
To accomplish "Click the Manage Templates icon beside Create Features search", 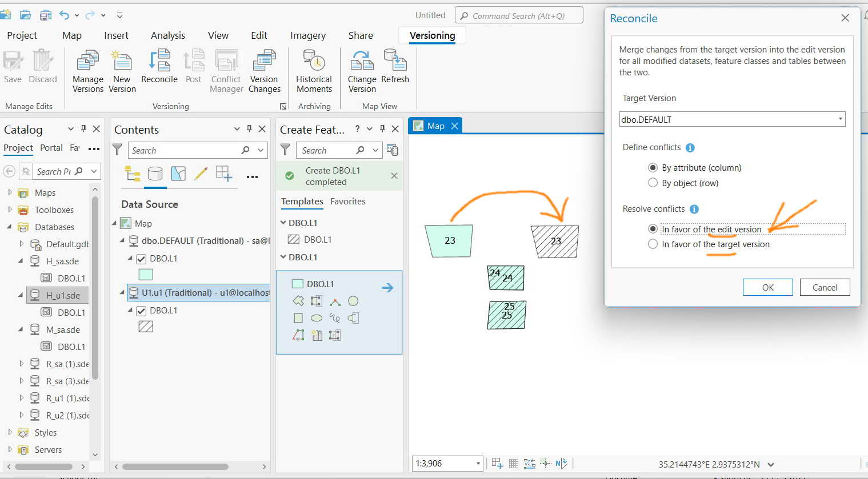I will [x=393, y=150].
